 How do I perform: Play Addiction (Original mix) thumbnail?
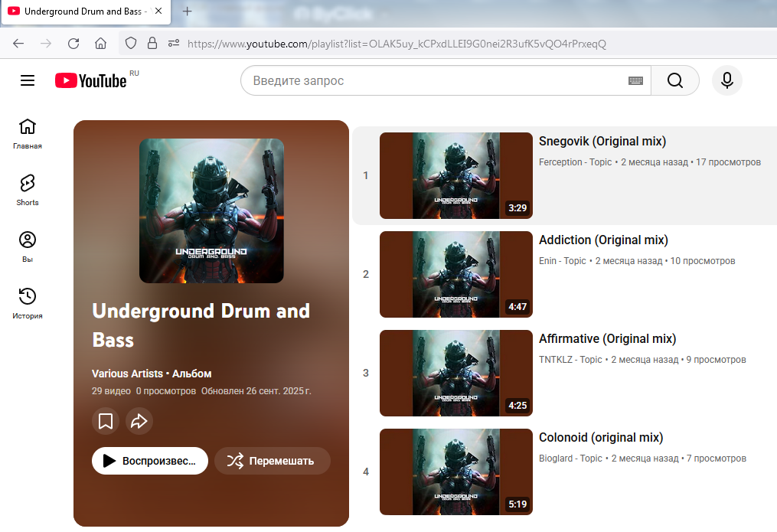(455, 274)
